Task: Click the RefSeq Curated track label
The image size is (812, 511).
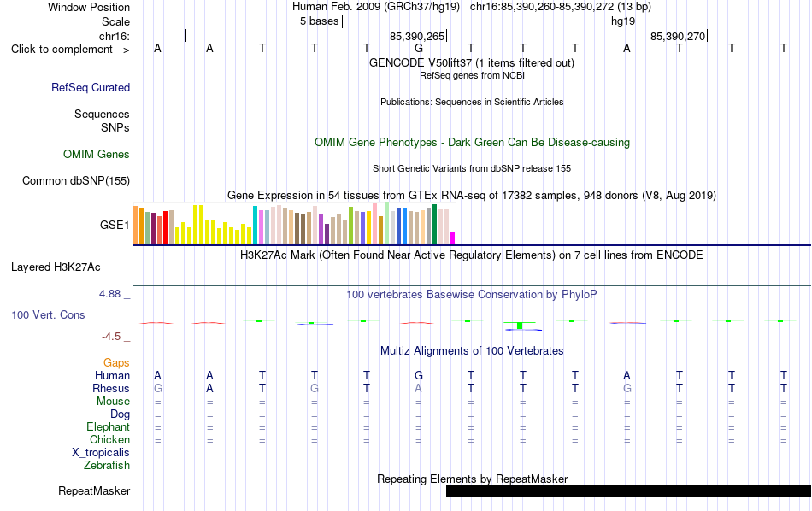Action: [x=91, y=87]
